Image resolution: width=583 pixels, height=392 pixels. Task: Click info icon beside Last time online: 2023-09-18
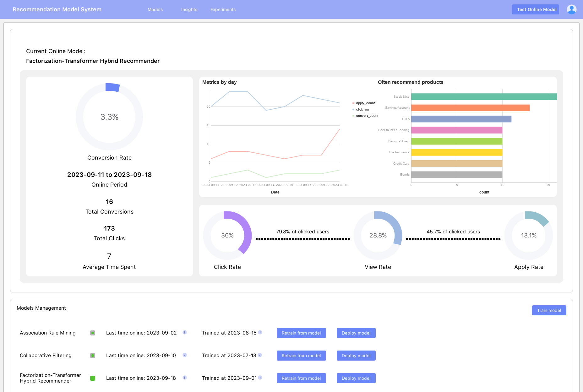coord(185,378)
